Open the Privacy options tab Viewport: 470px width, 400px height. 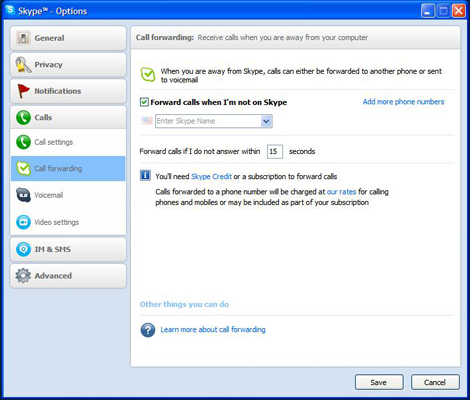68,64
